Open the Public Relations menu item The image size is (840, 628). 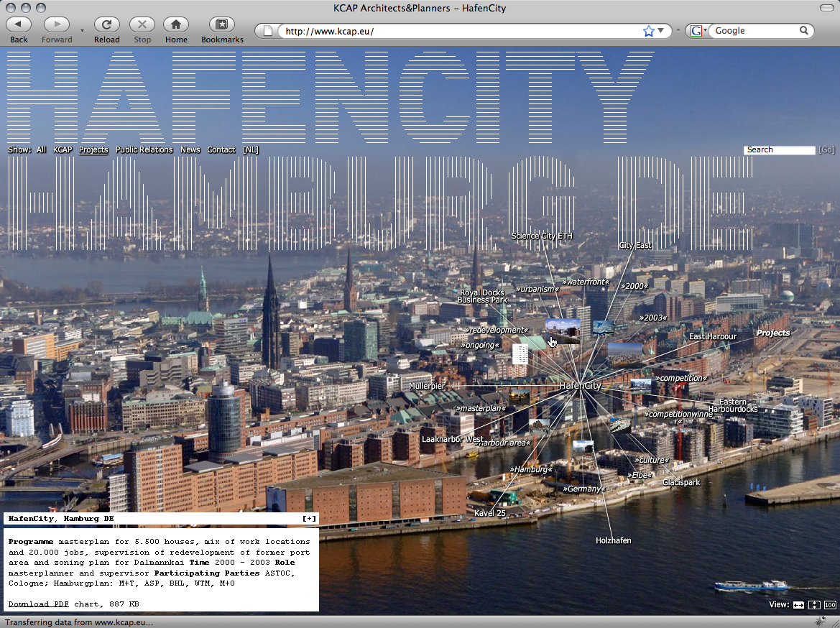[x=144, y=149]
